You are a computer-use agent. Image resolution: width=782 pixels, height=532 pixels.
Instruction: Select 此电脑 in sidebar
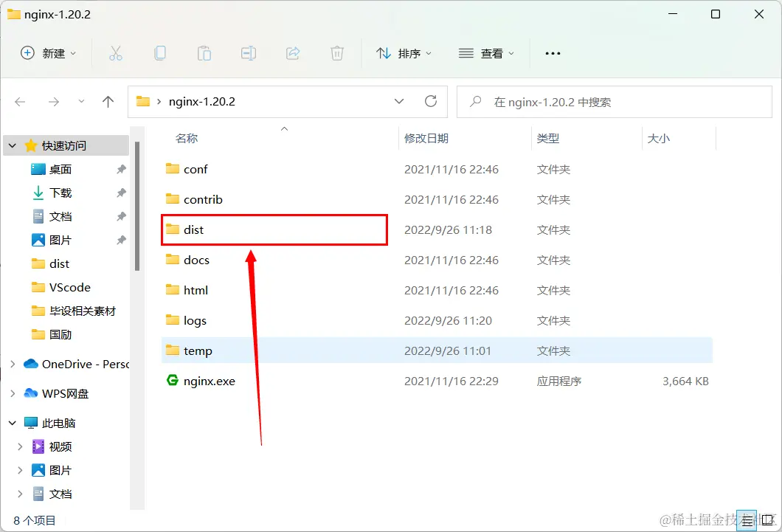click(x=58, y=424)
